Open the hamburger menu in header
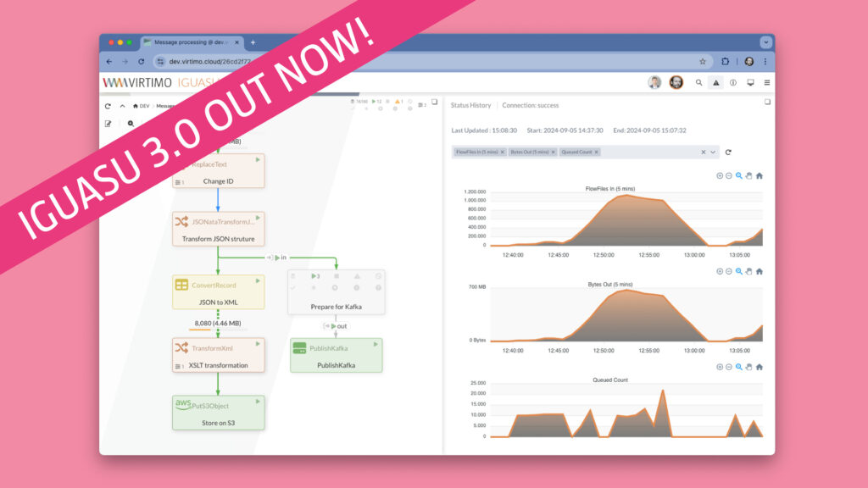The height and width of the screenshot is (488, 868). [x=766, y=82]
